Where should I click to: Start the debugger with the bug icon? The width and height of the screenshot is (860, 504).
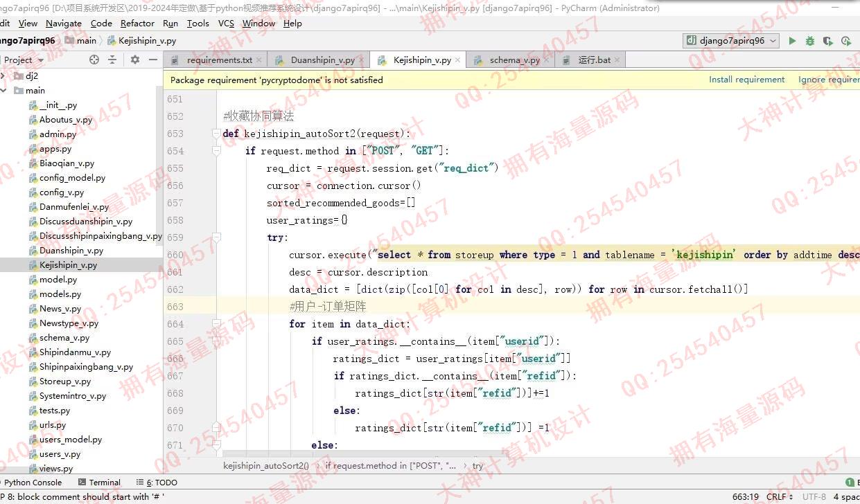810,41
